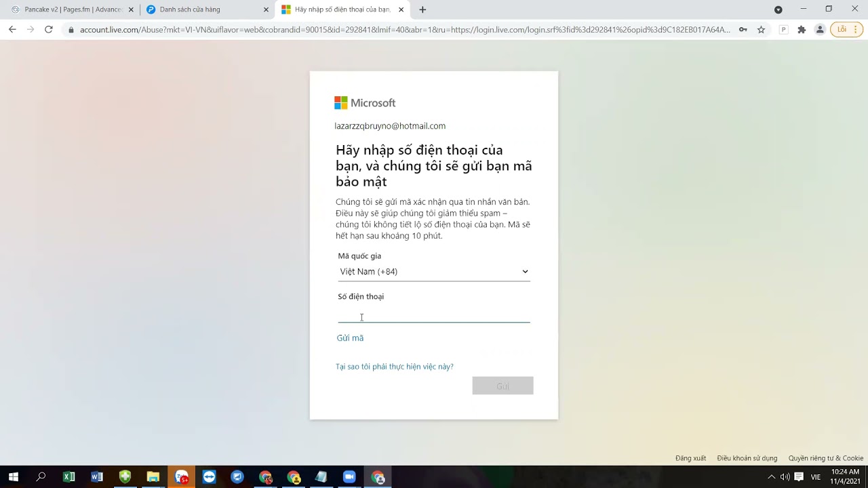
Task: Open the Chrome profile avatar
Action: tap(820, 30)
